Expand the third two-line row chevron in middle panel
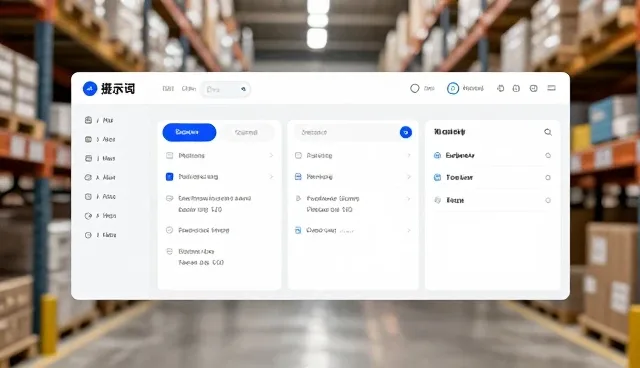The height and width of the screenshot is (368, 640). (x=409, y=199)
